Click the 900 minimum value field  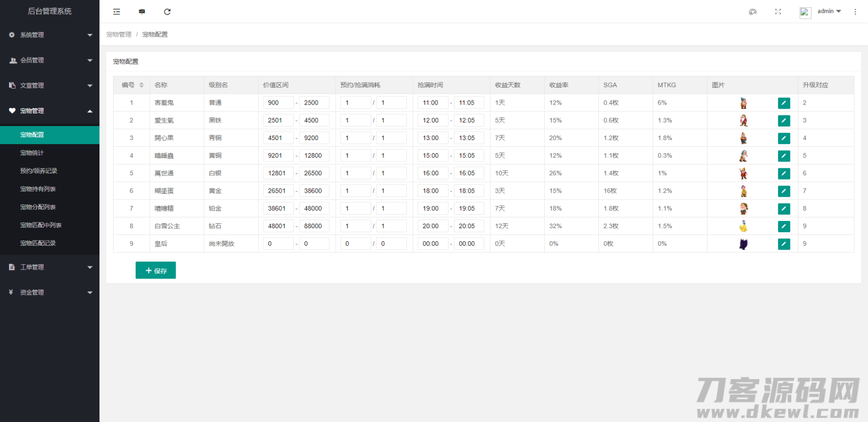[278, 103]
